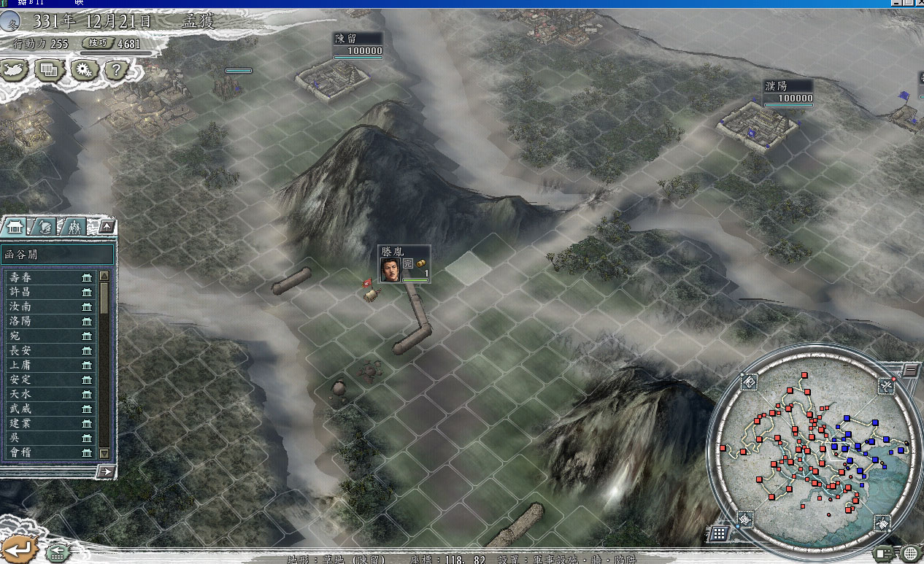Click the 陳留 city durability bar
The image size is (924, 564).
click(x=358, y=57)
